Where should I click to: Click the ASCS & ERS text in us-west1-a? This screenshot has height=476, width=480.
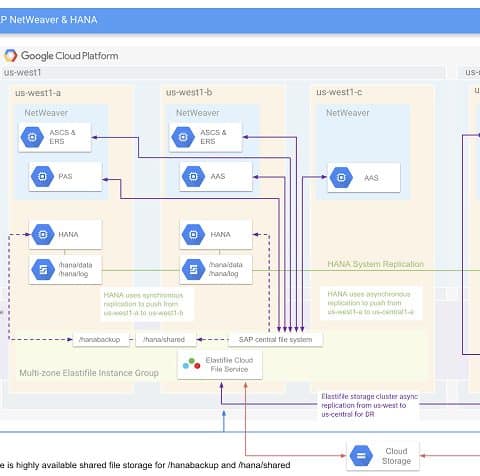pyautogui.click(x=62, y=137)
